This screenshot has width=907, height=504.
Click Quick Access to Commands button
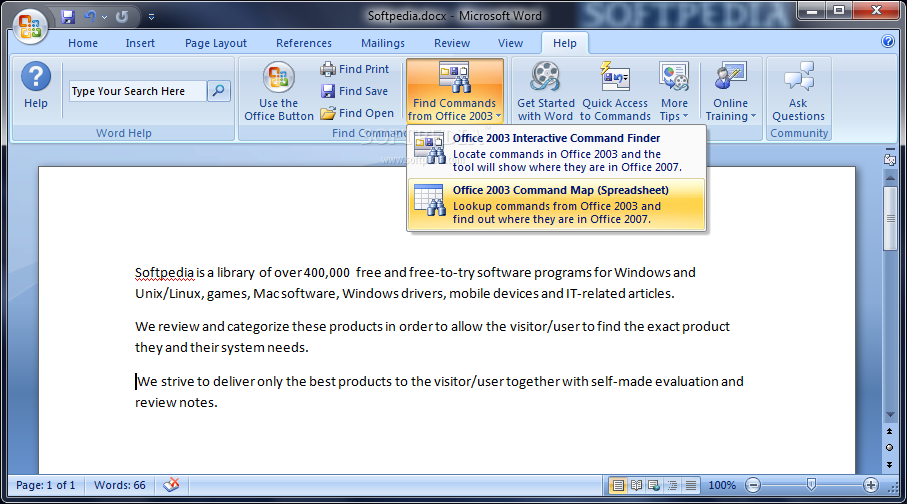click(615, 91)
